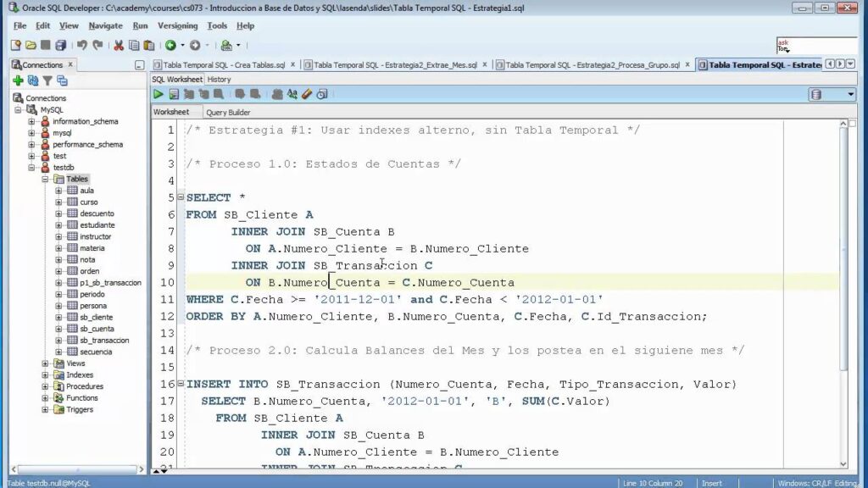This screenshot has width=868, height=488.
Task: Select the sb_cliente table
Action: (96, 317)
